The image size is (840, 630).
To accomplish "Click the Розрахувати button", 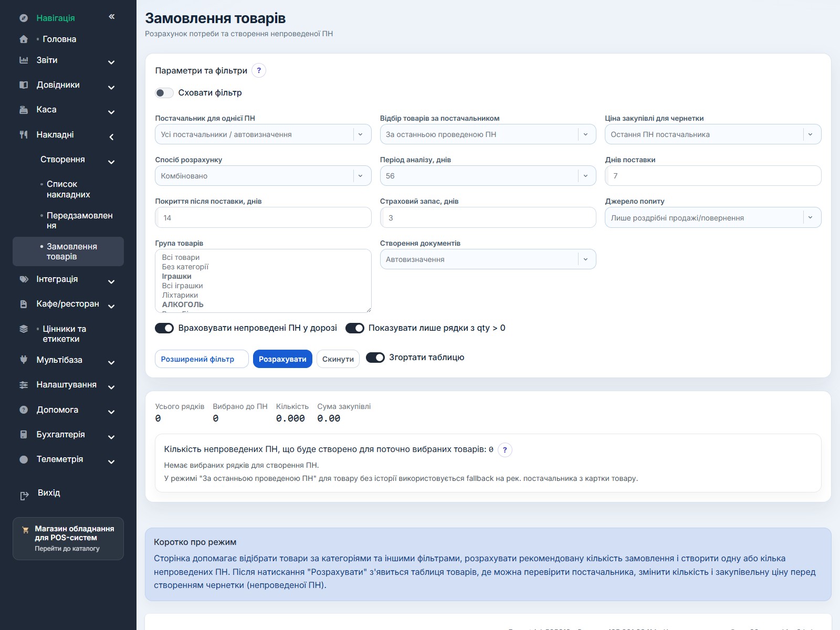I will coord(282,359).
